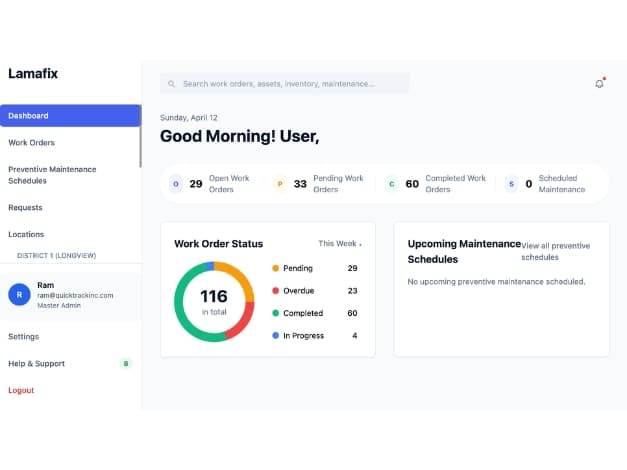Click in the search work orders field

click(x=285, y=84)
